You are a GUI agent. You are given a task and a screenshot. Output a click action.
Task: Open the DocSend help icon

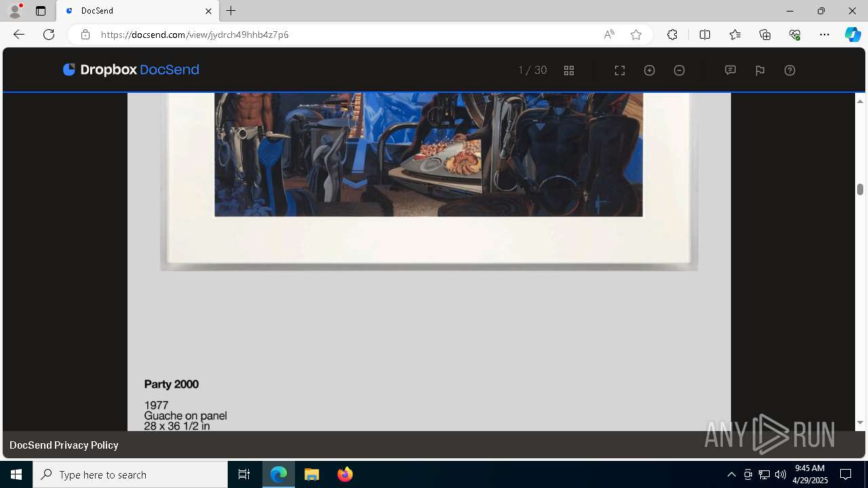pyautogui.click(x=790, y=70)
